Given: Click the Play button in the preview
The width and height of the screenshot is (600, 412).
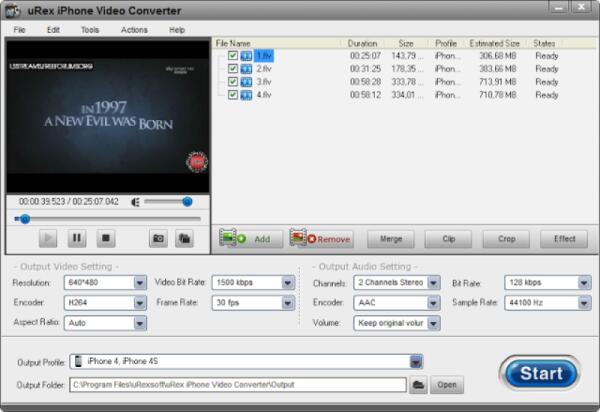Looking at the screenshot, I should (48, 238).
